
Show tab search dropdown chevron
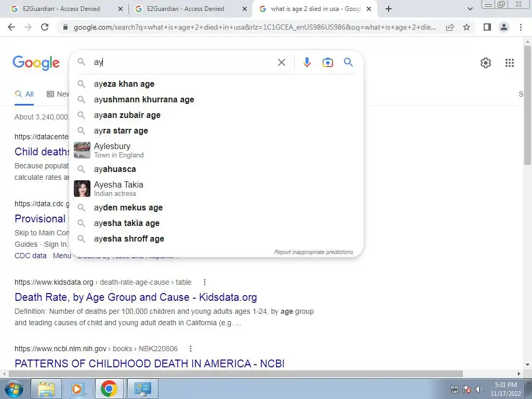[470, 9]
